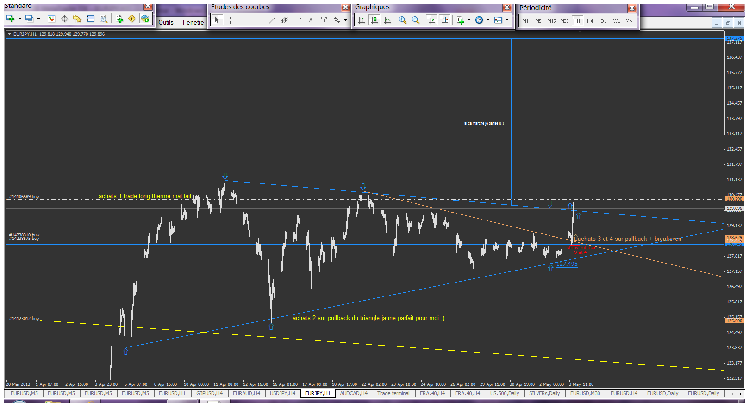Screen dimensions: 749x403
Task: Open a new chart from Standard toolbar
Action: point(10,18)
